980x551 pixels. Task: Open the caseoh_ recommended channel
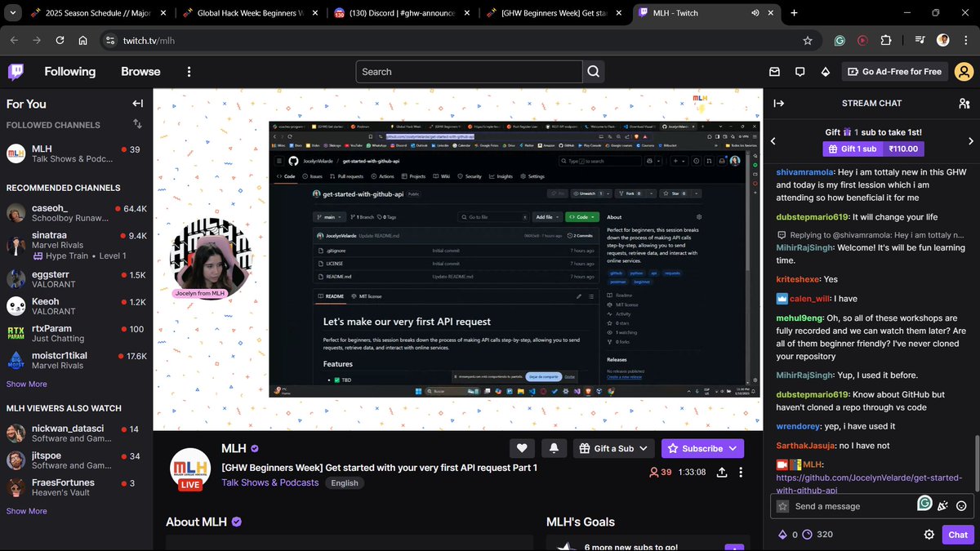click(x=76, y=213)
